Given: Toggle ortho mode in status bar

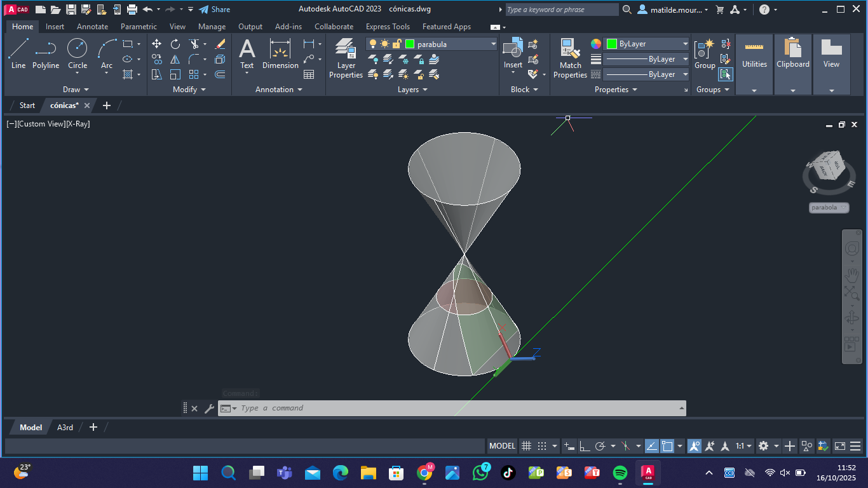Looking at the screenshot, I should 585,446.
